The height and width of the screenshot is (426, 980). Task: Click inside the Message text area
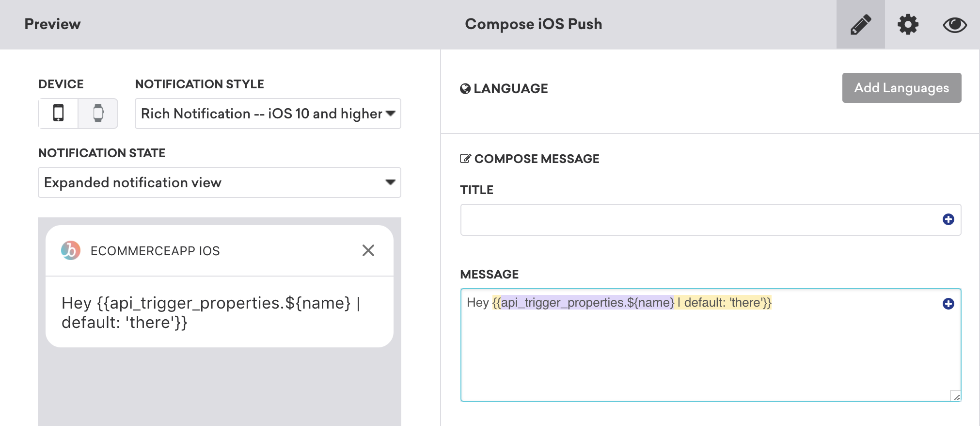pos(711,345)
